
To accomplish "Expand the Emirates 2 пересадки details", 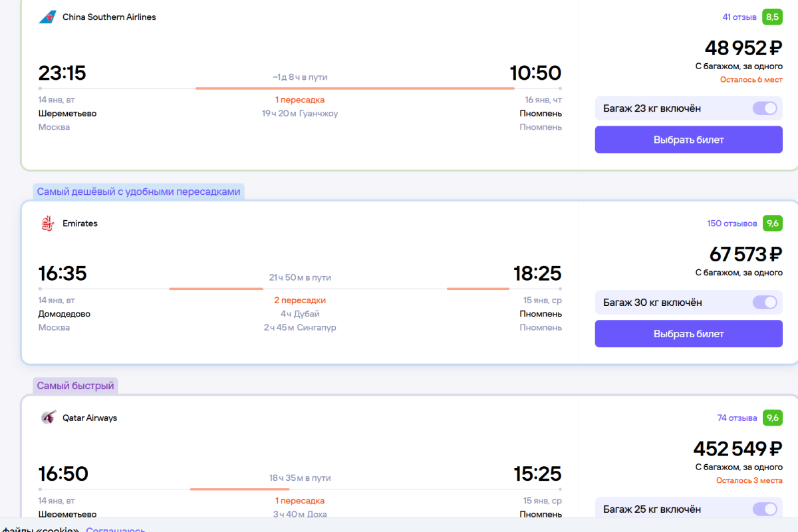I will point(300,301).
